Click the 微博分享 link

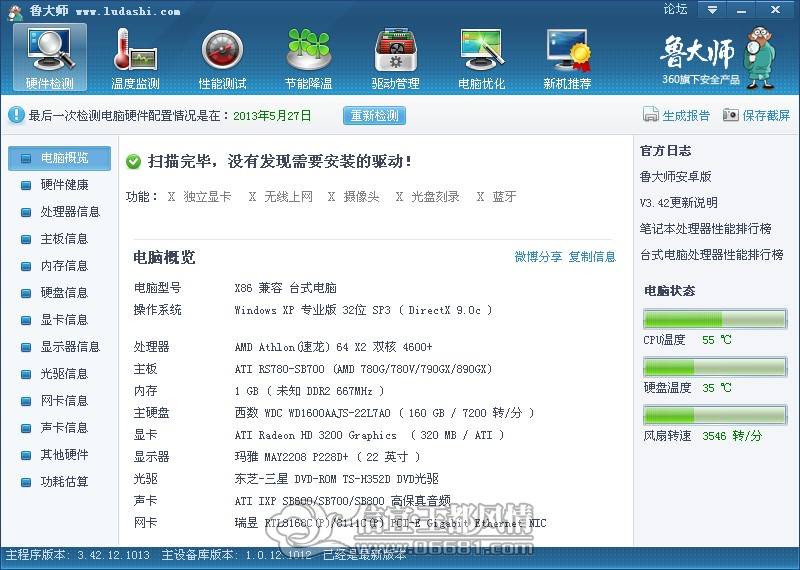[538, 257]
